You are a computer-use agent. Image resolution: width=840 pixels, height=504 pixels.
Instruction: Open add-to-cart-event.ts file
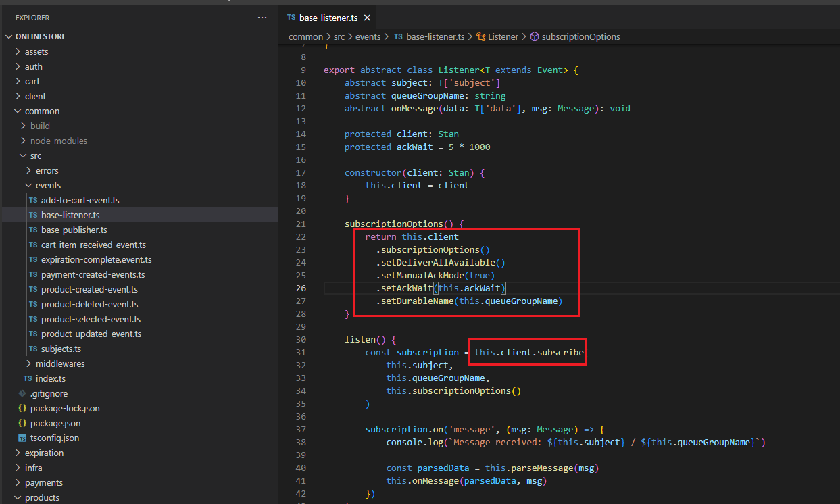coord(80,200)
